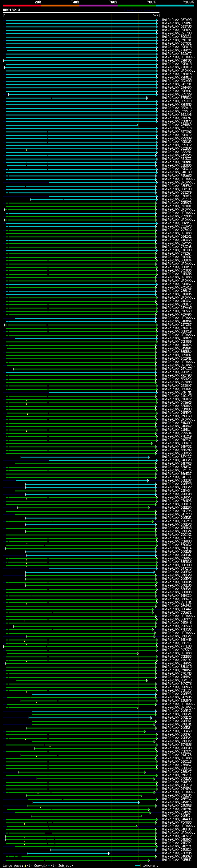
Task: Click the green ~80% identity color segment
Action: [137, 6]
